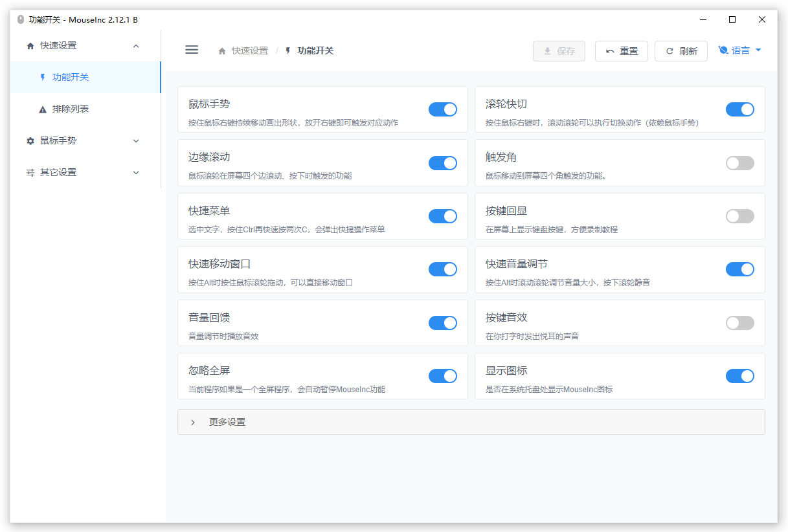788x532 pixels.
Task: Click the MouseInc mouse icon in title bar
Action: point(21,19)
